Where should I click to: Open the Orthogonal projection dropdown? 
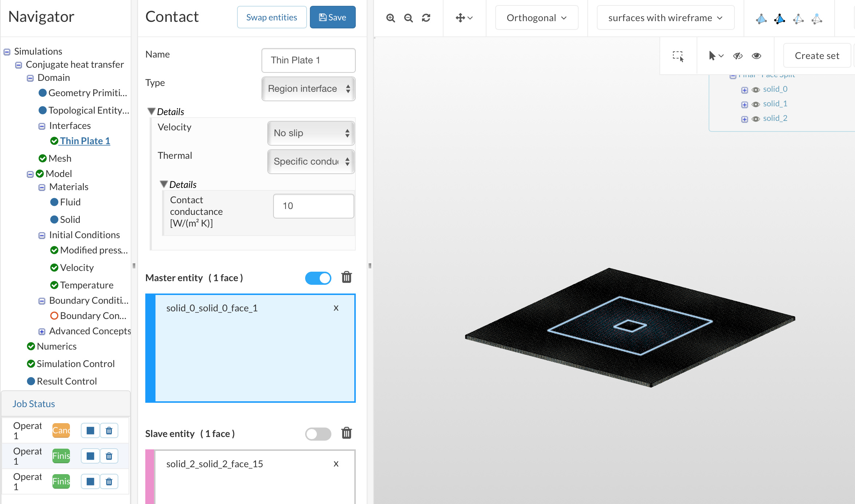point(536,17)
